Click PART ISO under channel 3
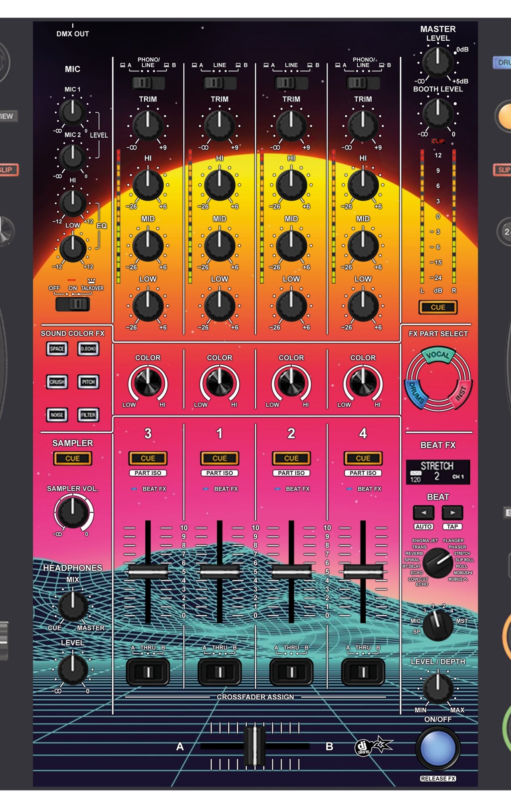 (148, 473)
